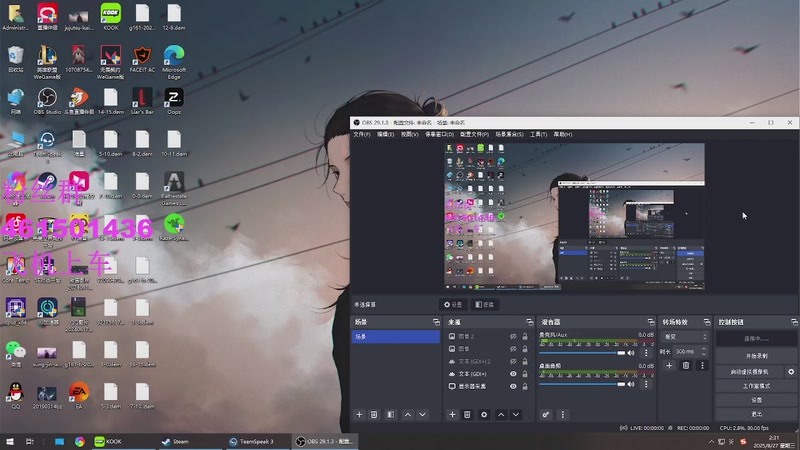
Task: Open the 视图(V) menu
Action: coord(409,135)
